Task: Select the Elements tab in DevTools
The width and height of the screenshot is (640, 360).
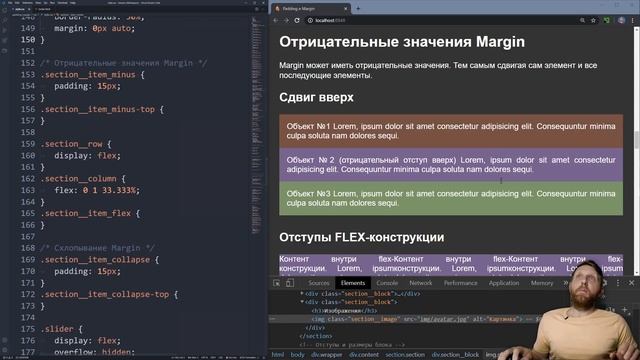Action: pos(353,283)
